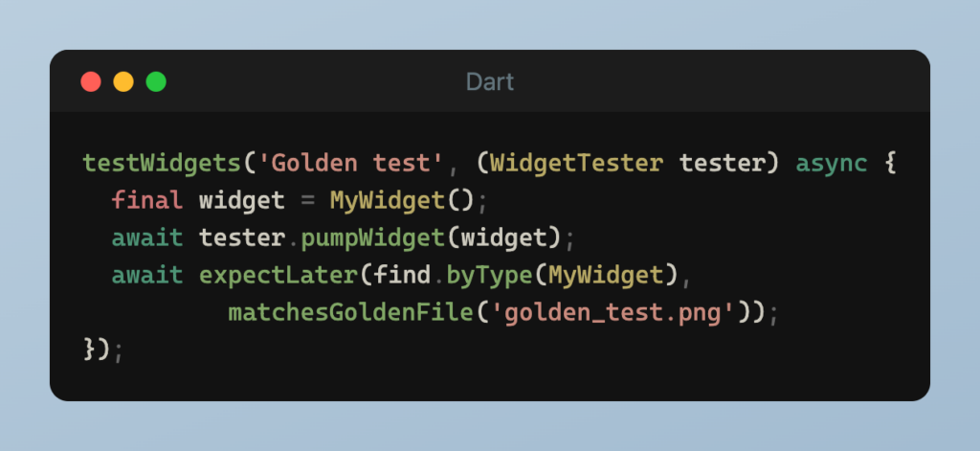Click the await keyword before expectLater

coord(147,276)
